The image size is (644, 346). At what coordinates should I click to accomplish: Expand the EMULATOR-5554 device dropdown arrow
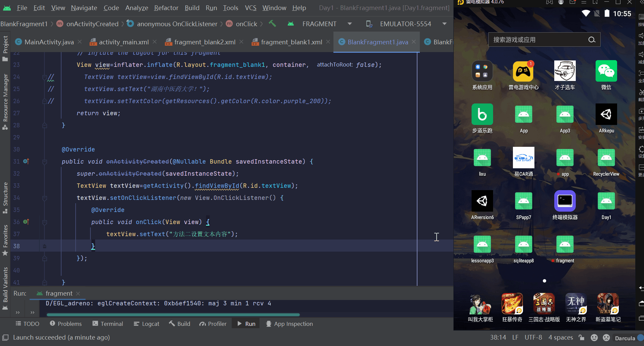point(444,24)
